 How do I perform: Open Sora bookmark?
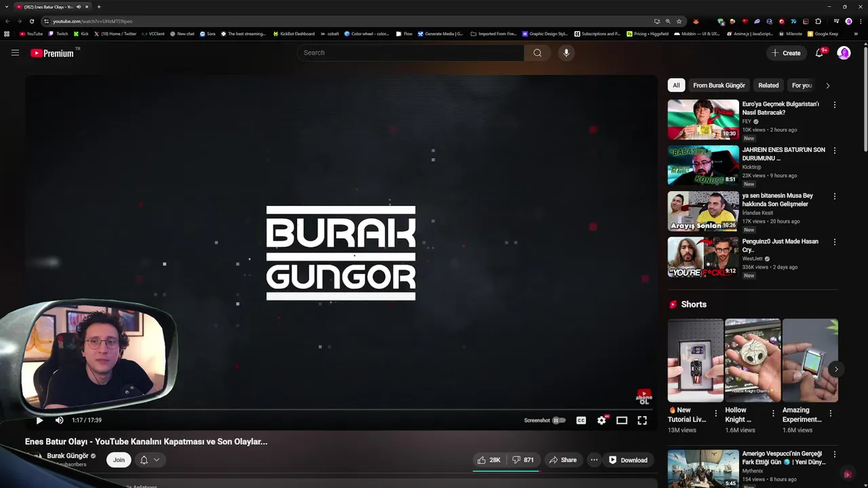208,34
